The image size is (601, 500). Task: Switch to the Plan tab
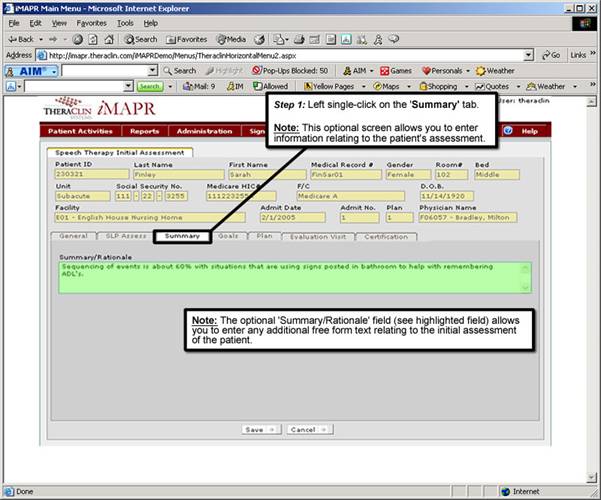(x=264, y=236)
